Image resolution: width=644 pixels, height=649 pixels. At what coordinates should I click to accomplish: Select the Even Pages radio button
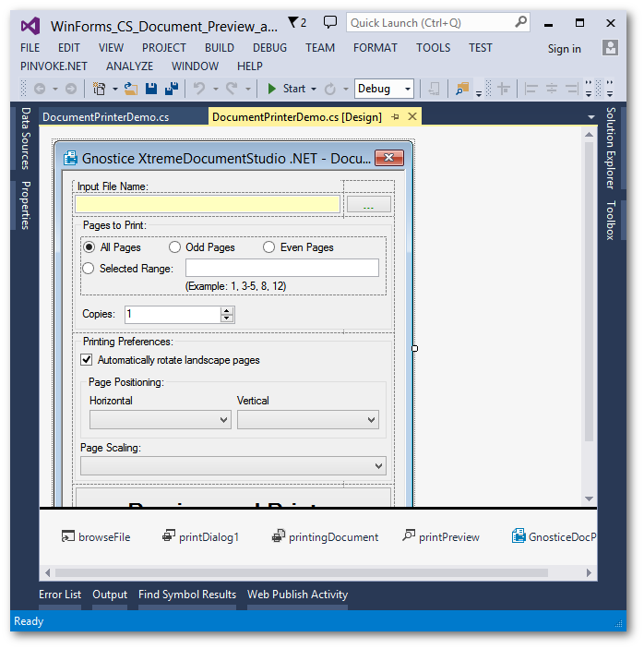pyautogui.click(x=268, y=247)
